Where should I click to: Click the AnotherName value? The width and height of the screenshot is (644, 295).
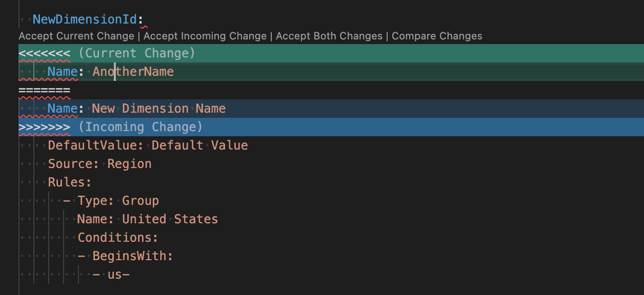133,72
